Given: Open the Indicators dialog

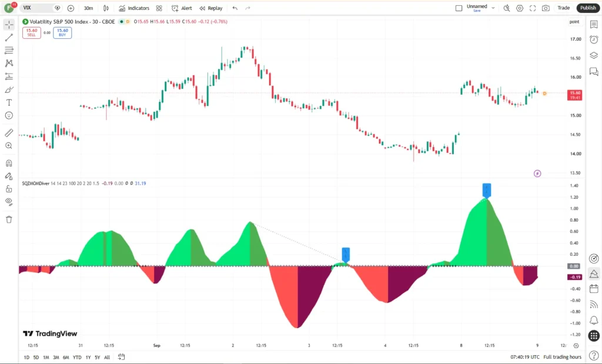Looking at the screenshot, I should (x=134, y=8).
